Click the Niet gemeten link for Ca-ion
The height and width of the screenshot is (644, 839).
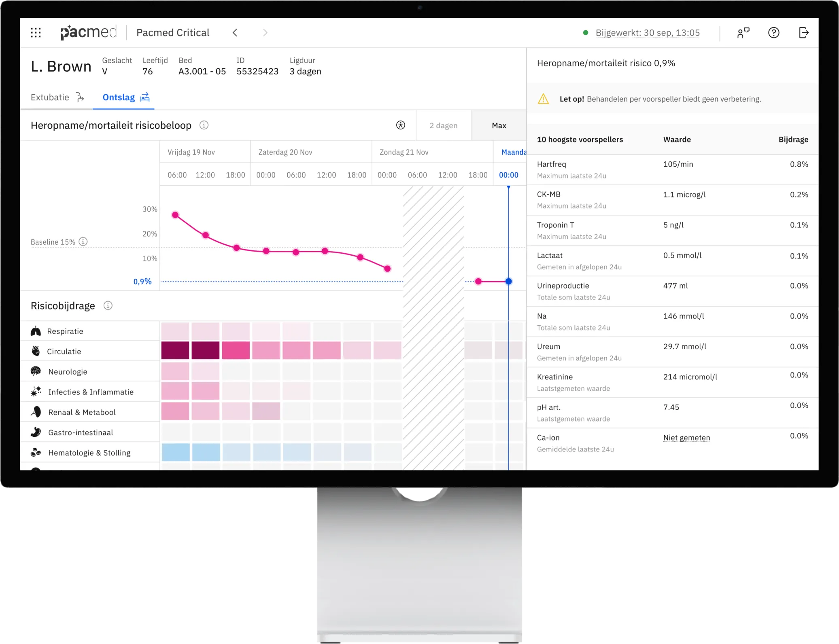click(686, 438)
